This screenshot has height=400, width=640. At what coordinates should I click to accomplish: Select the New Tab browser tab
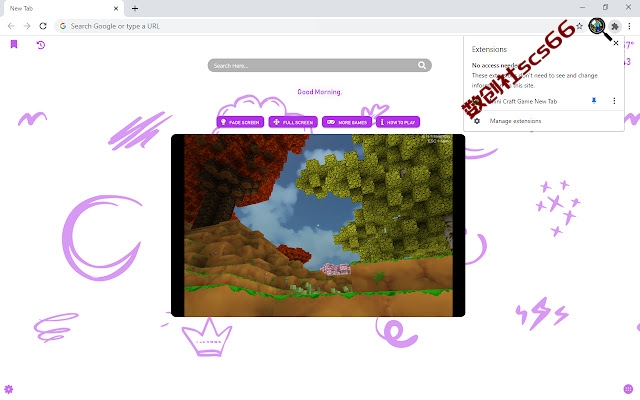pos(63,9)
